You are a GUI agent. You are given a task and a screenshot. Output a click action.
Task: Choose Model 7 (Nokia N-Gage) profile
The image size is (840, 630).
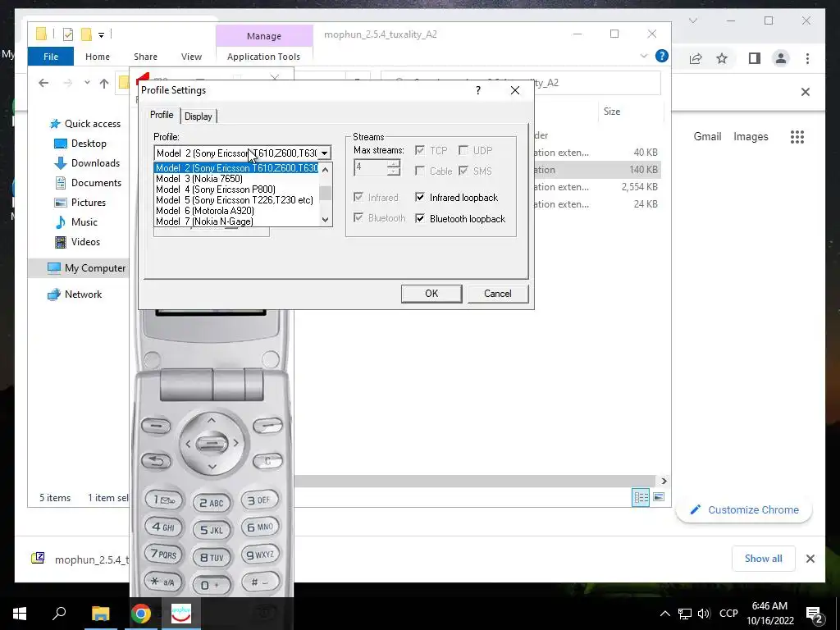pyautogui.click(x=236, y=221)
